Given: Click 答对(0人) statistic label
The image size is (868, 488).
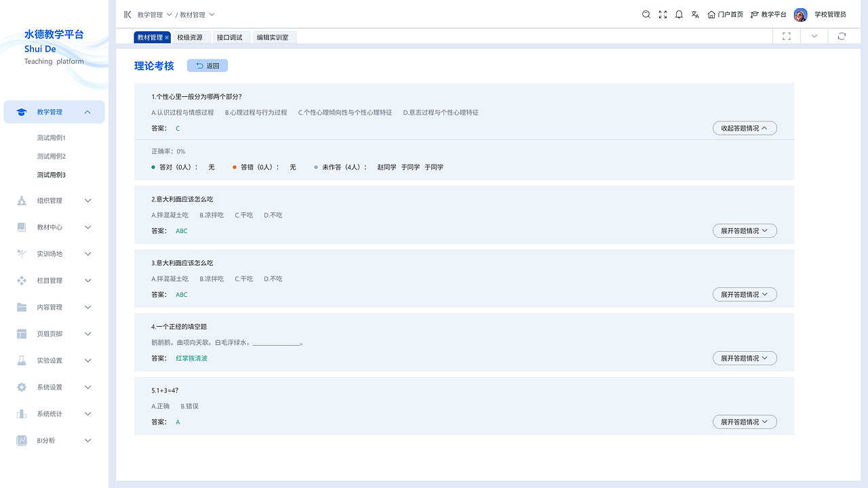Looking at the screenshot, I should click(179, 167).
